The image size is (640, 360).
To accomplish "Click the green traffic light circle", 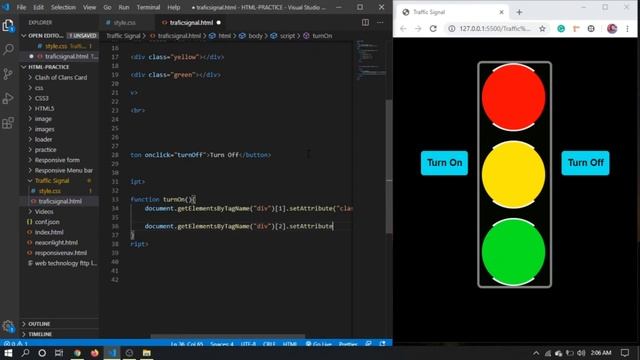I will (513, 252).
